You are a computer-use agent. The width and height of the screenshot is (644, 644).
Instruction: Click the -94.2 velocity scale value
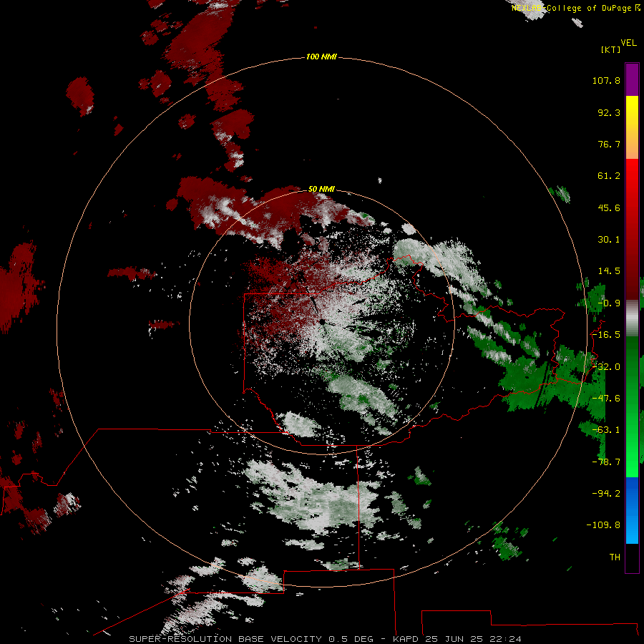(x=606, y=494)
